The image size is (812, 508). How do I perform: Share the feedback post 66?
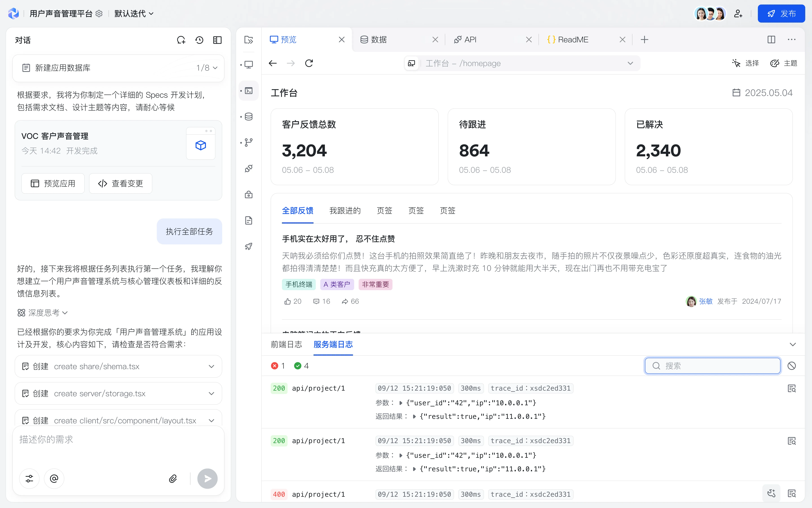(350, 301)
